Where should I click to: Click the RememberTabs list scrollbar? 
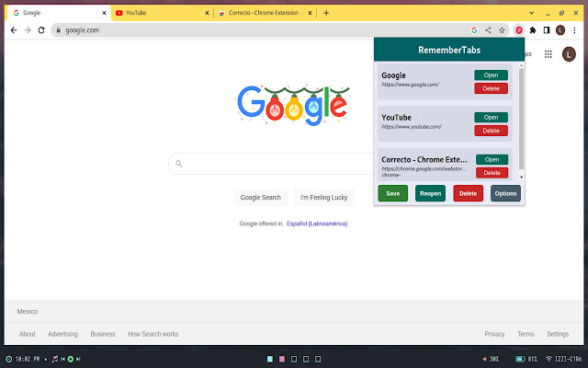(x=521, y=119)
